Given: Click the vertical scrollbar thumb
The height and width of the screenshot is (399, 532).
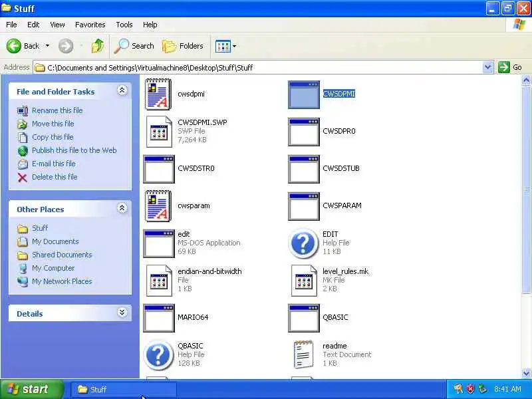Looking at the screenshot, I should [526, 189].
